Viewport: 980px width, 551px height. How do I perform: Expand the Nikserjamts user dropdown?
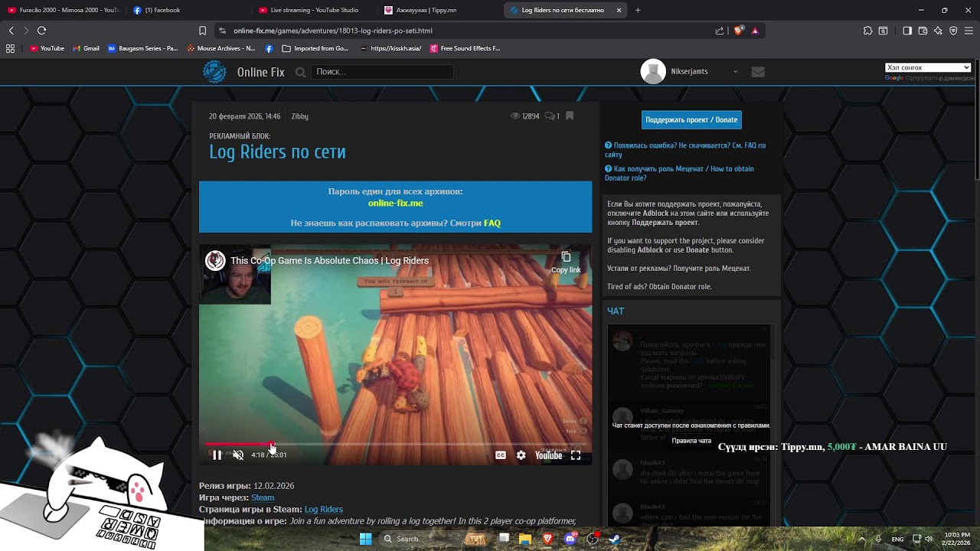(736, 72)
